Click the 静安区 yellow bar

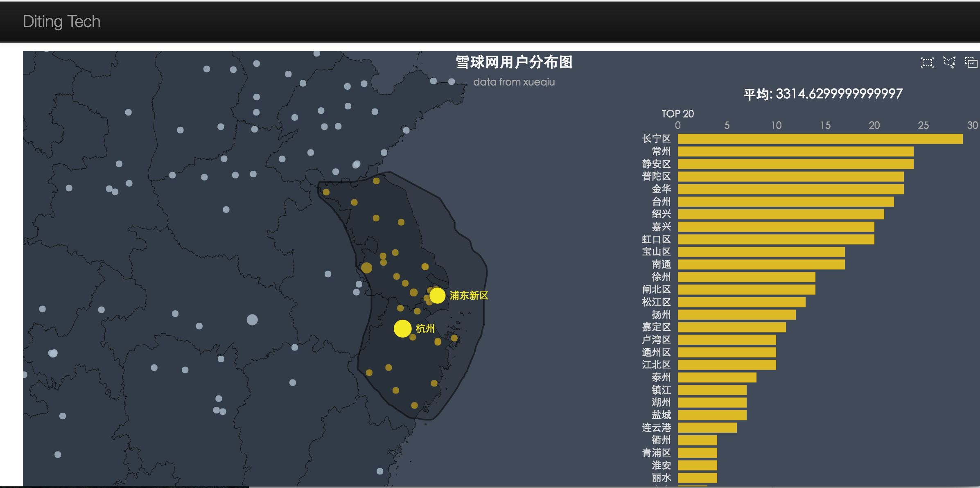[795, 164]
